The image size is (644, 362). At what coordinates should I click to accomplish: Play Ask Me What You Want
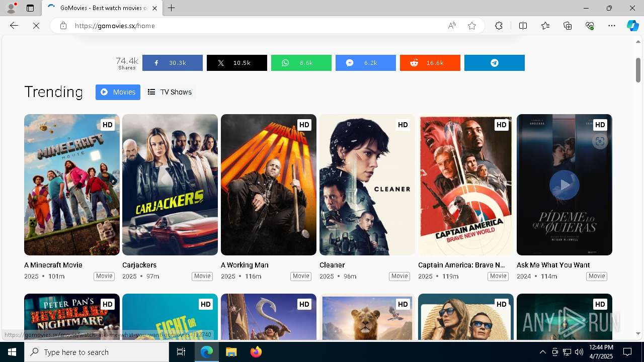click(x=565, y=185)
